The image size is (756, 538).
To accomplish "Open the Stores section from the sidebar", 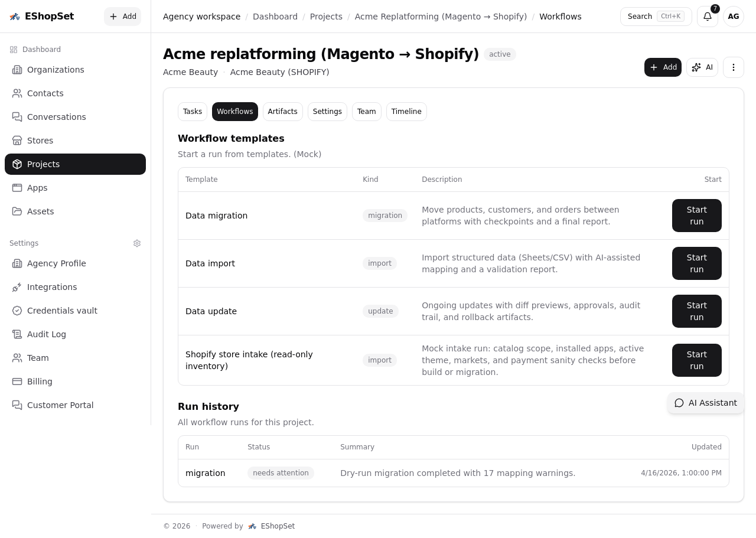I will coord(40,141).
